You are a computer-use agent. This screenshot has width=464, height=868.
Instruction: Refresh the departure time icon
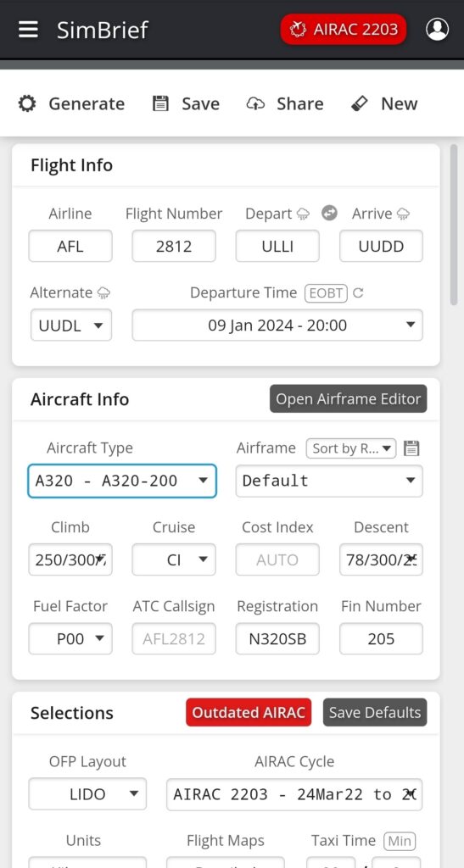(358, 292)
